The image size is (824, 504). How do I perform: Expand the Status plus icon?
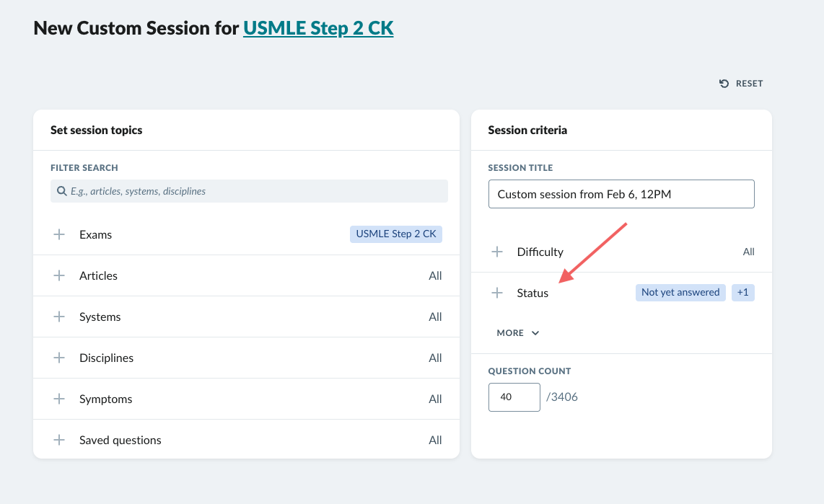[497, 293]
